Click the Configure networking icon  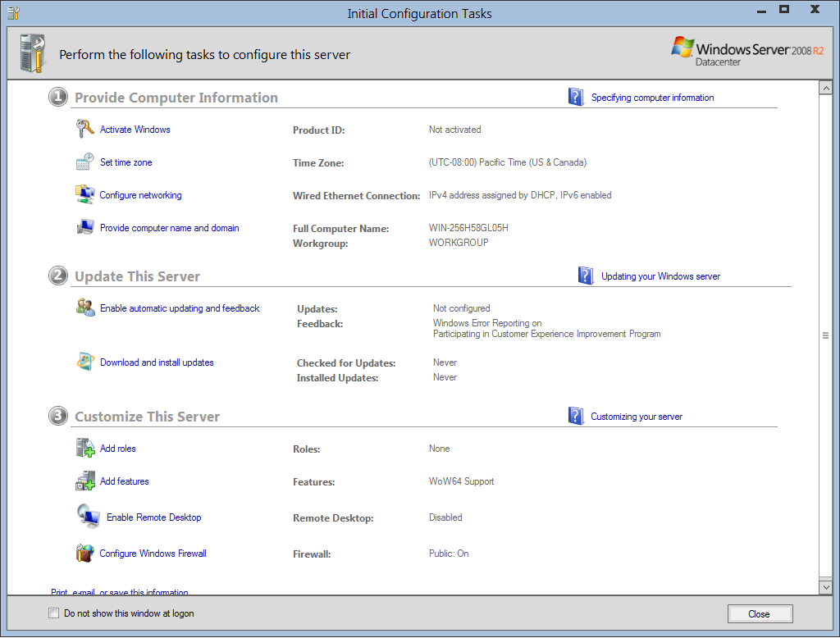tap(85, 194)
